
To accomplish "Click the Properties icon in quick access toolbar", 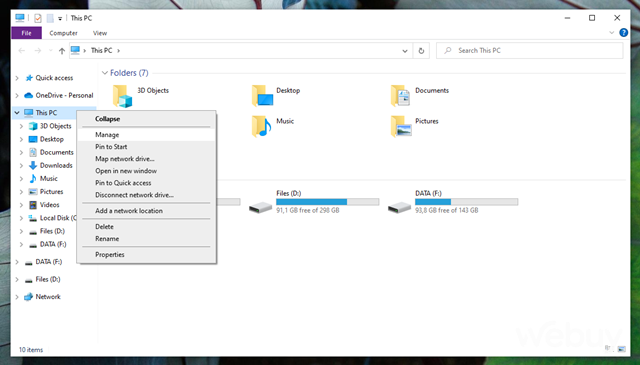I will [38, 18].
